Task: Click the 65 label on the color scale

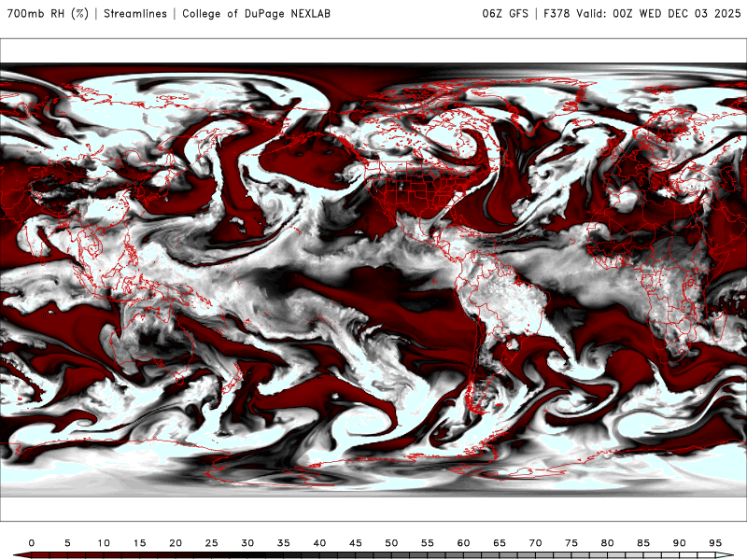Action: pyautogui.click(x=500, y=543)
